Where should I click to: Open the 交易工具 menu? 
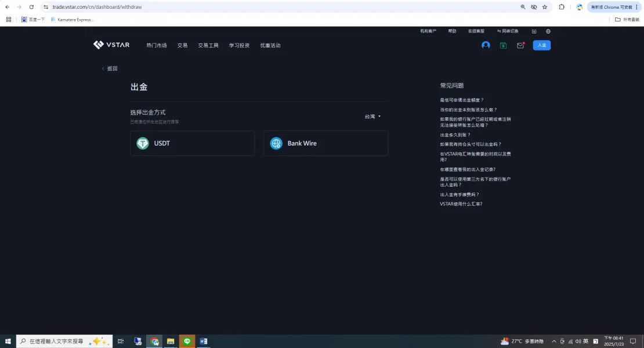pos(208,45)
